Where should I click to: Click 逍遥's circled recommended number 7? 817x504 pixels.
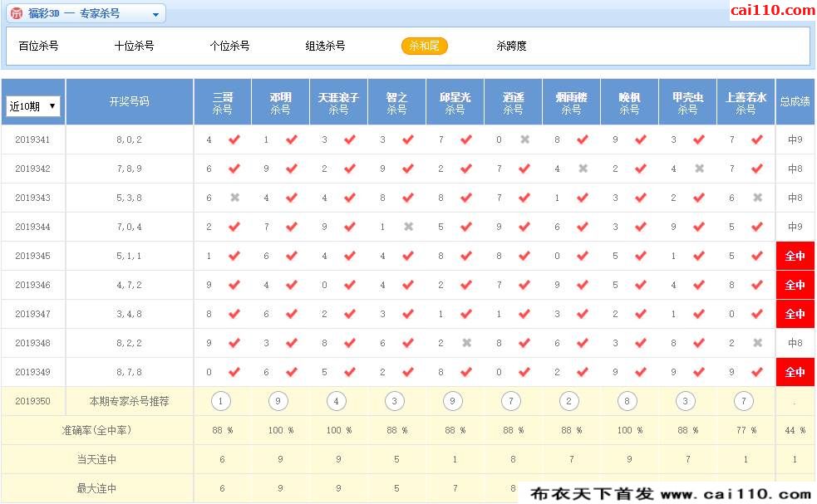[x=510, y=401]
